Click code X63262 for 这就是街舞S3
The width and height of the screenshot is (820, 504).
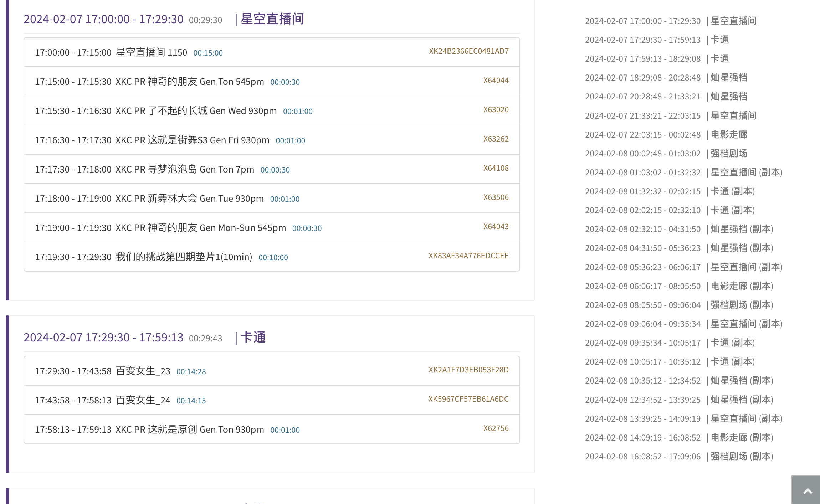click(496, 139)
